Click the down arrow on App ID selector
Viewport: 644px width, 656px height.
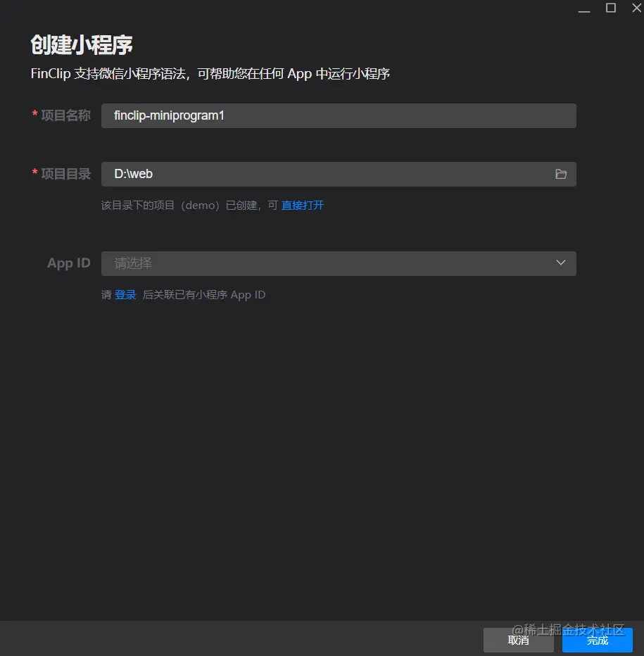tap(560, 263)
